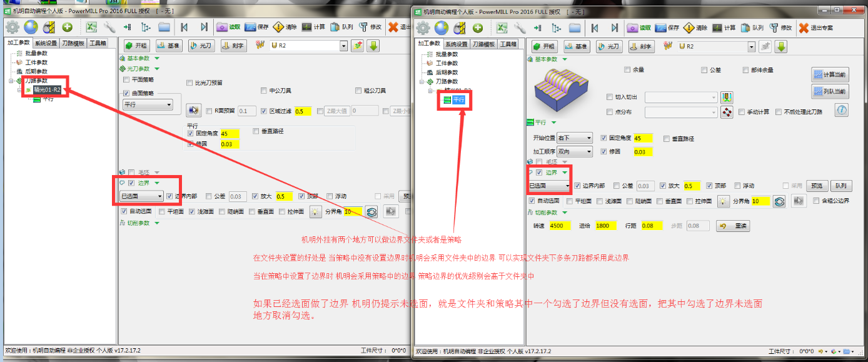
Task: Click the gear settings icon in left window
Action: pos(13,27)
